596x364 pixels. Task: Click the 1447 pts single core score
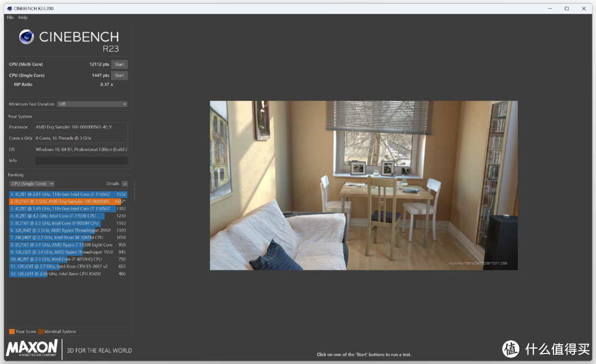point(100,75)
